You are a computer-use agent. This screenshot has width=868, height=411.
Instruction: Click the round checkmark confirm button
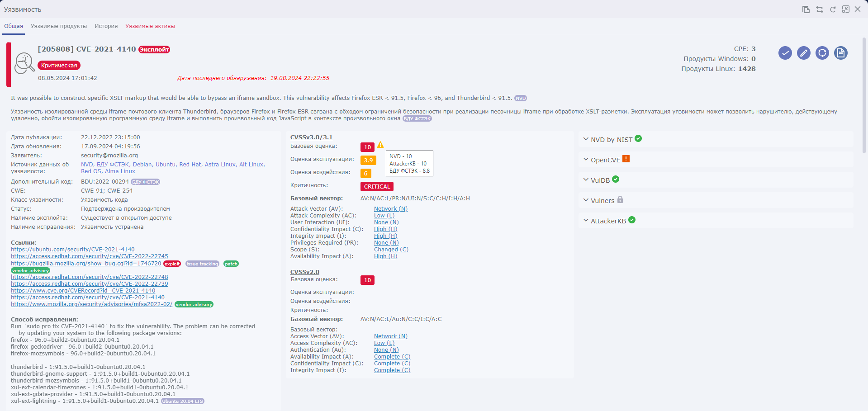[785, 53]
